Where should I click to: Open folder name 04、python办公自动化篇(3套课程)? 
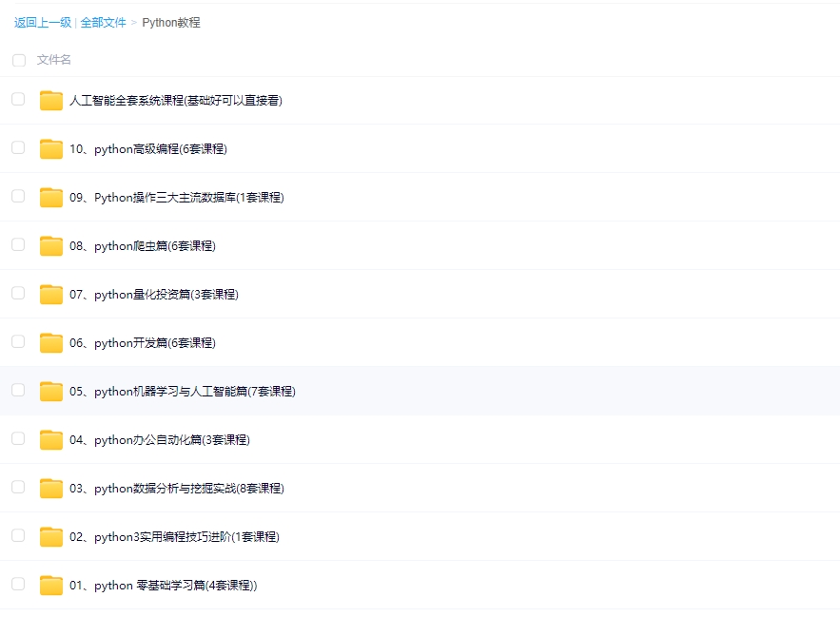point(160,440)
